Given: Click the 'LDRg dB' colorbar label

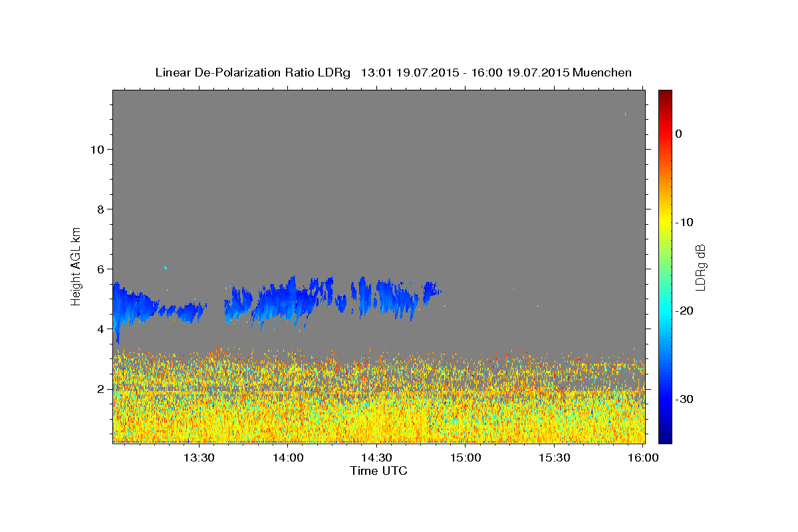Looking at the screenshot, I should (700, 266).
